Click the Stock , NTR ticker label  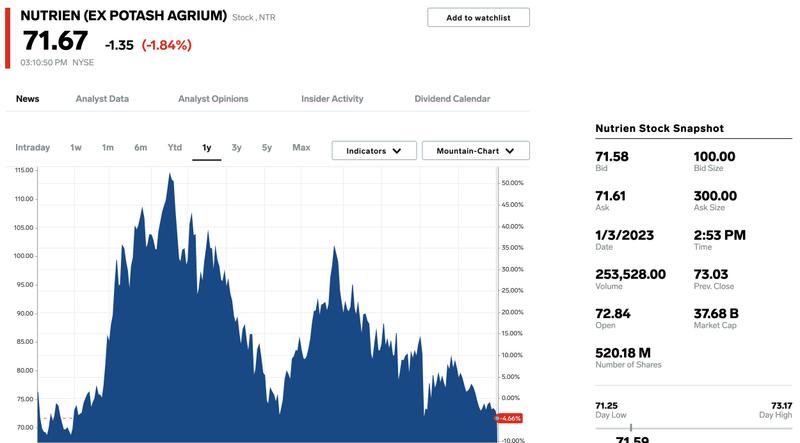[254, 17]
